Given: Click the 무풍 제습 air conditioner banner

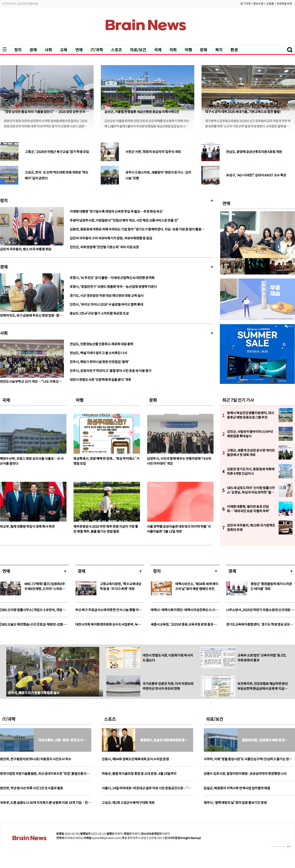Looking at the screenshot, I should tap(257, 299).
